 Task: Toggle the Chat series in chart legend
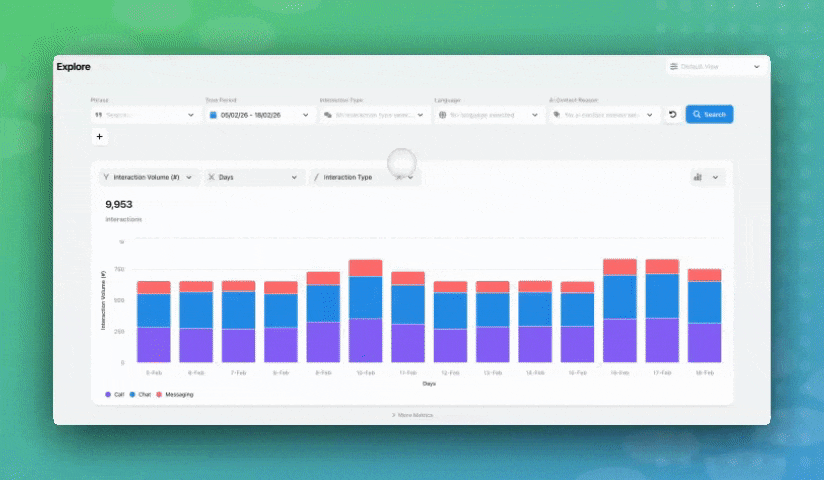click(x=140, y=395)
